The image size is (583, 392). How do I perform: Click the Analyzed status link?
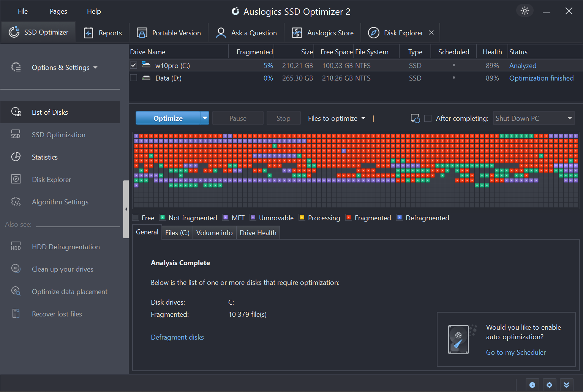pos(523,65)
